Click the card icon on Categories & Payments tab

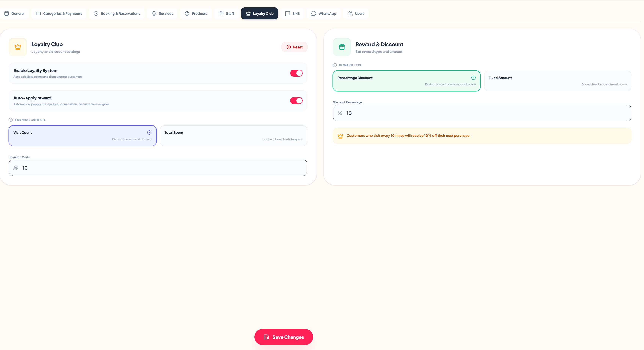click(x=38, y=13)
